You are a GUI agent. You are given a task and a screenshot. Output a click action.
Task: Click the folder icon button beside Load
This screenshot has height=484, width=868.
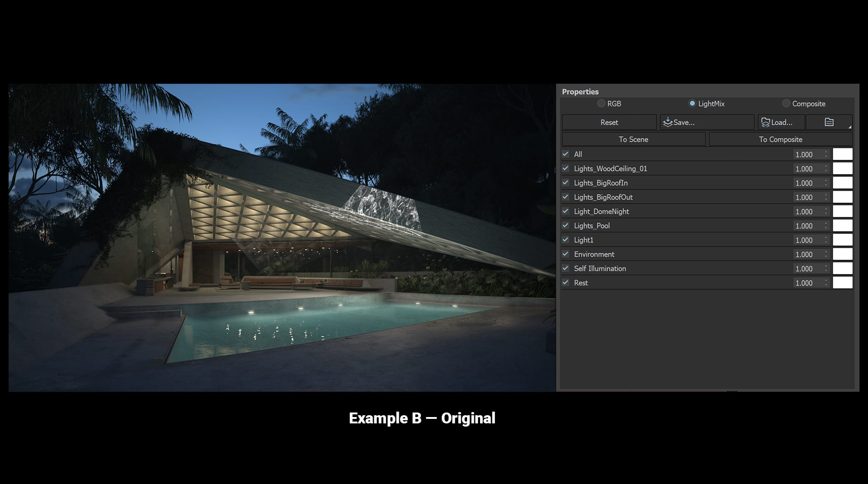(x=829, y=122)
